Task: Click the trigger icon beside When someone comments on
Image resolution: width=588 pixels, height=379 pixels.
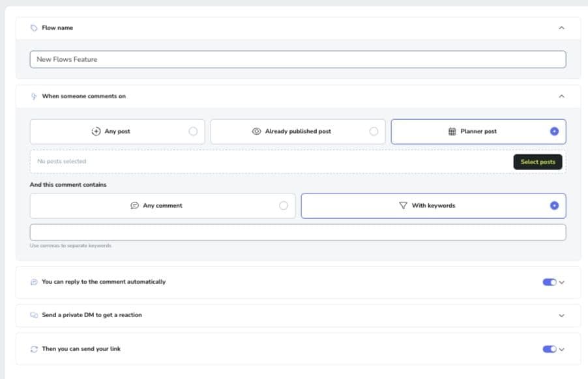Action: (34, 96)
